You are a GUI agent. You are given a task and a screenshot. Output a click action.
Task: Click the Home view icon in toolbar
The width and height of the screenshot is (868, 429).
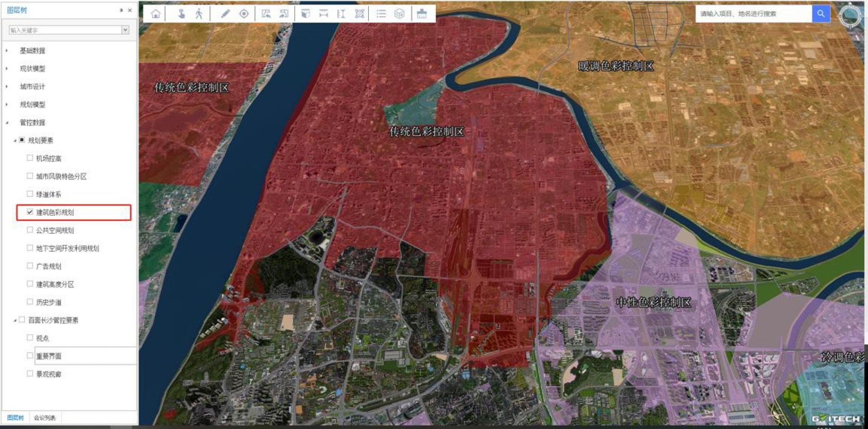pos(156,14)
